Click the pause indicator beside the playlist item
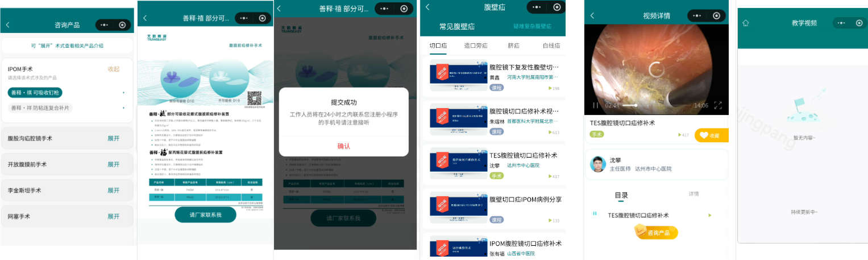 (x=595, y=213)
